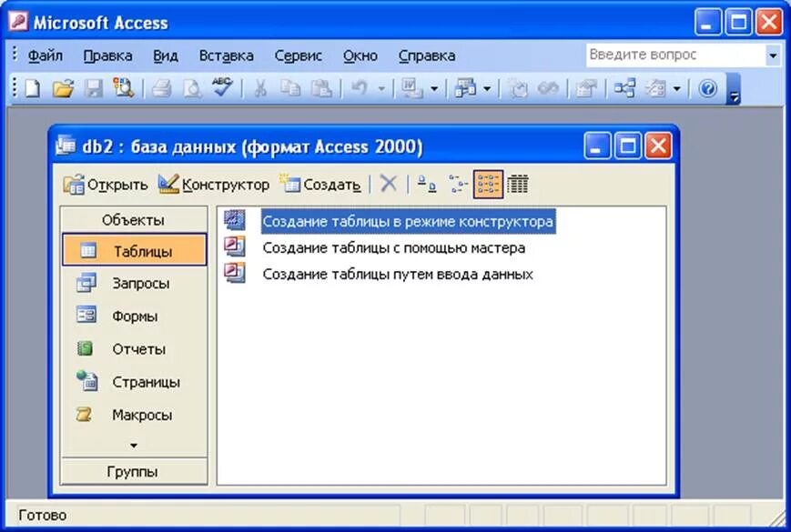Screen dimensions: 791x532
Task: Click the File Search icon in toolbar
Action: coord(123,89)
